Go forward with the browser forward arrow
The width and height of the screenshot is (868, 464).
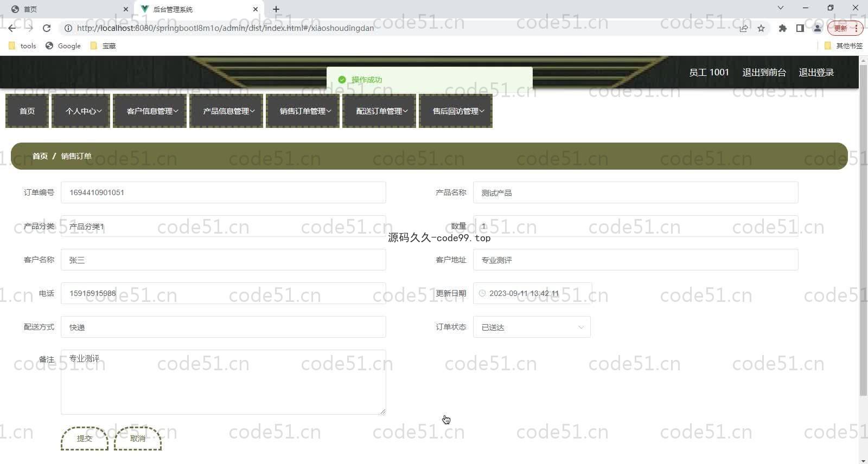pos(29,28)
